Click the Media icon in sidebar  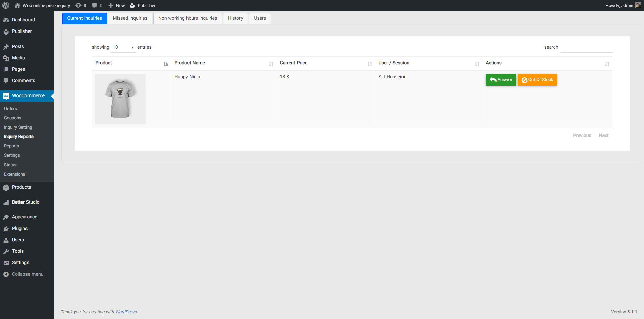tap(6, 58)
